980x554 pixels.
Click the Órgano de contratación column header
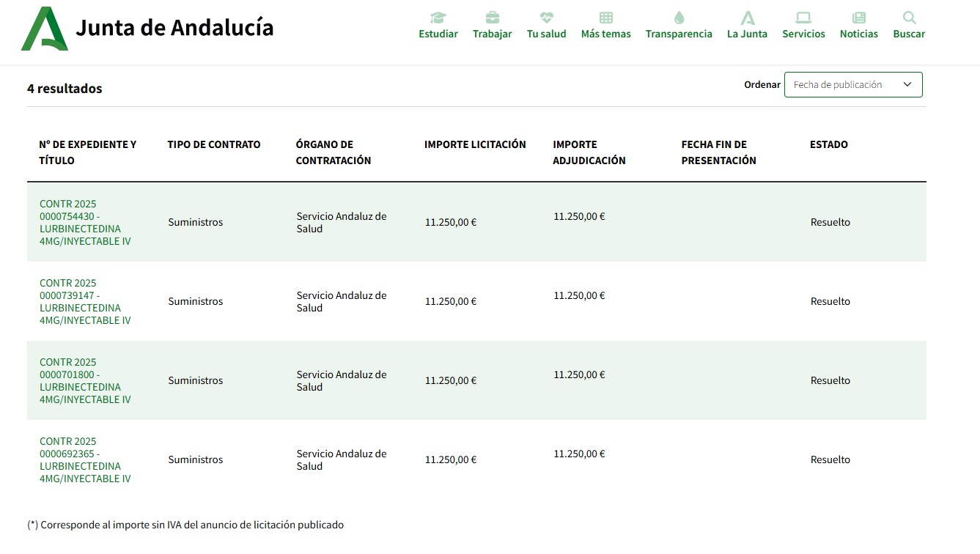point(334,152)
